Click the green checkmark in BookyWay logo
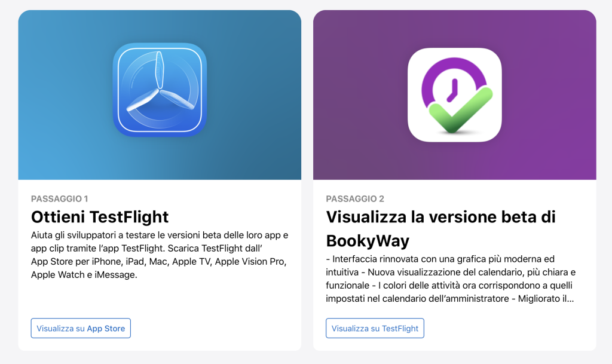 (x=461, y=111)
